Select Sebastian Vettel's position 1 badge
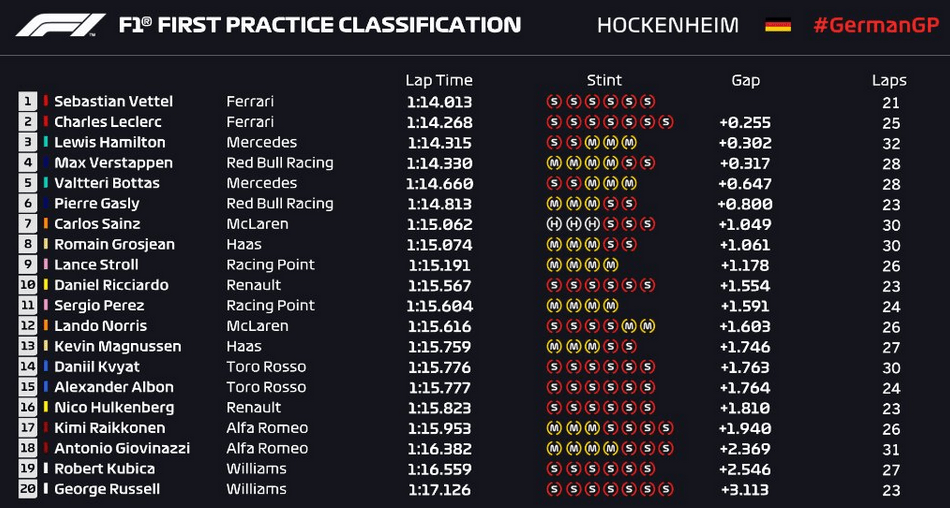Image resolution: width=950 pixels, height=508 pixels. point(27,101)
